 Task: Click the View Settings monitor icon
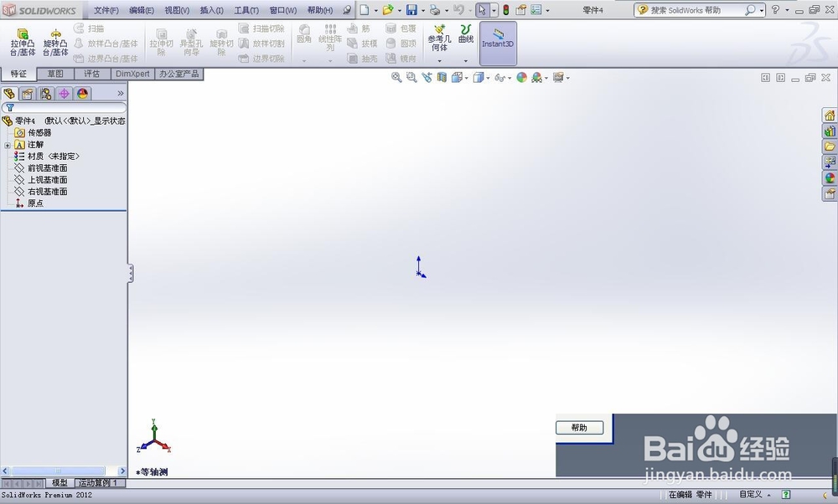tap(558, 77)
